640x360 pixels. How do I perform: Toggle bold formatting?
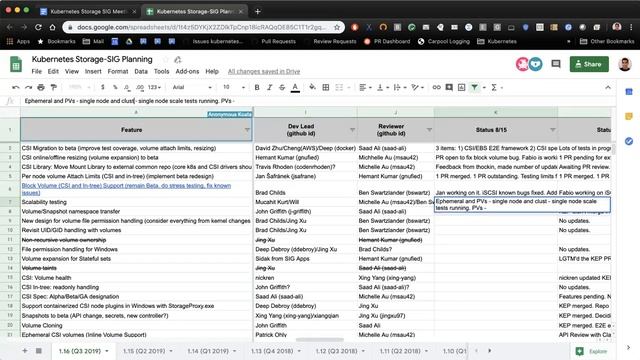[257, 87]
